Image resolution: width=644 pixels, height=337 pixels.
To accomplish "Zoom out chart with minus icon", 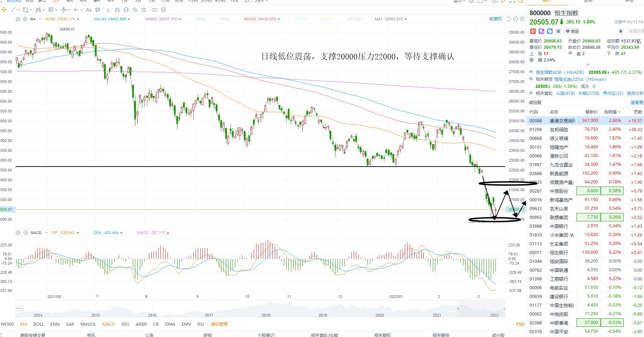I will pos(516,19).
